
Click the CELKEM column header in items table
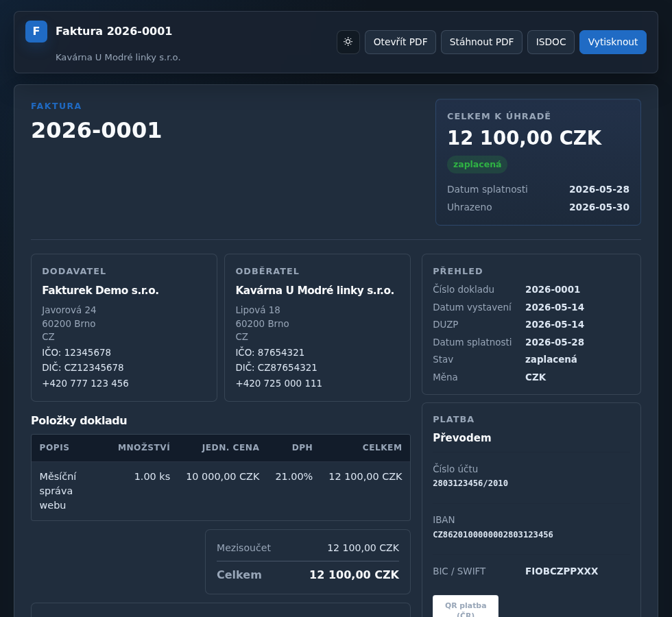pos(382,447)
